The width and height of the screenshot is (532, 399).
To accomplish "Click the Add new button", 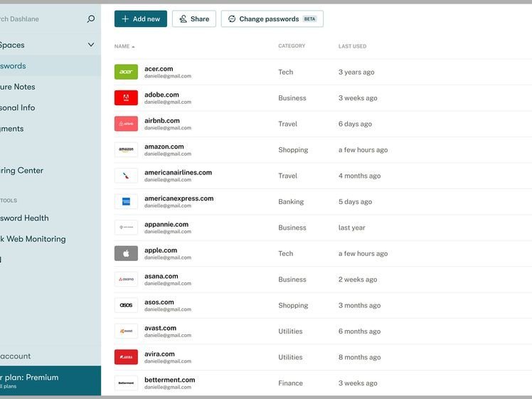I will click(141, 19).
